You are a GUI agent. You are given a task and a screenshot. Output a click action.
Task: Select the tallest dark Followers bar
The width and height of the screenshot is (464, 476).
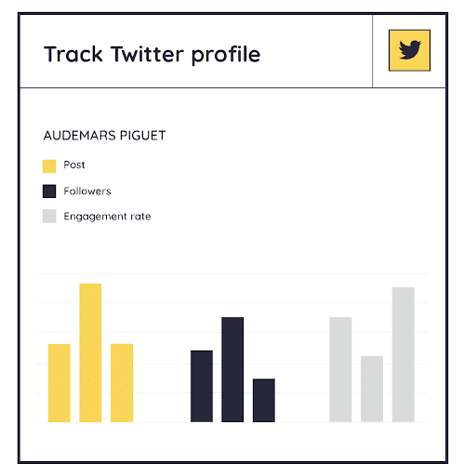(x=232, y=369)
